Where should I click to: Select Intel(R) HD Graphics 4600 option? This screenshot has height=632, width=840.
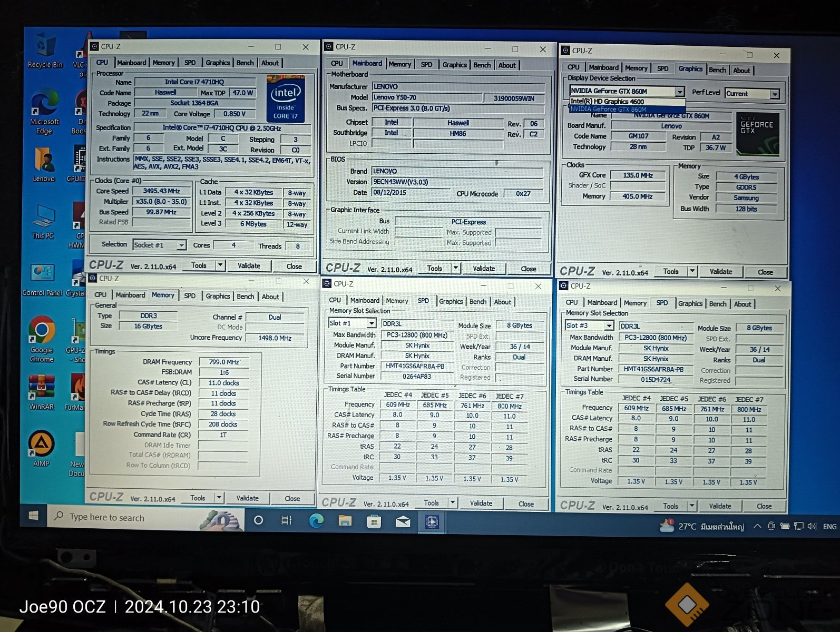tap(627, 102)
